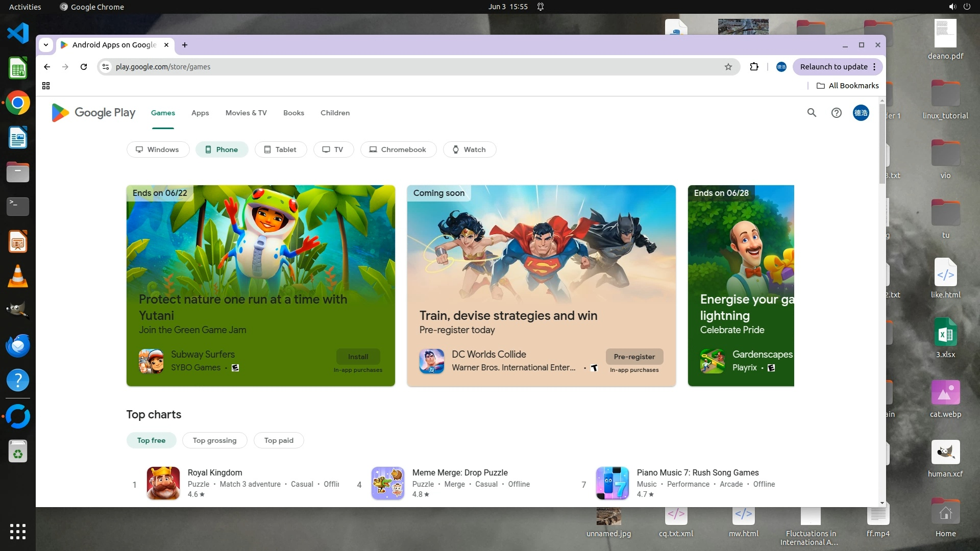The width and height of the screenshot is (980, 551).
Task: Open the All Bookmarks folder
Action: (x=848, y=86)
